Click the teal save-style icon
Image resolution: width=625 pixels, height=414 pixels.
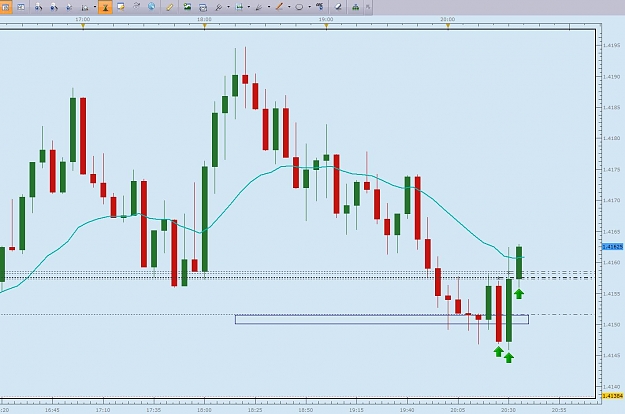point(239,7)
